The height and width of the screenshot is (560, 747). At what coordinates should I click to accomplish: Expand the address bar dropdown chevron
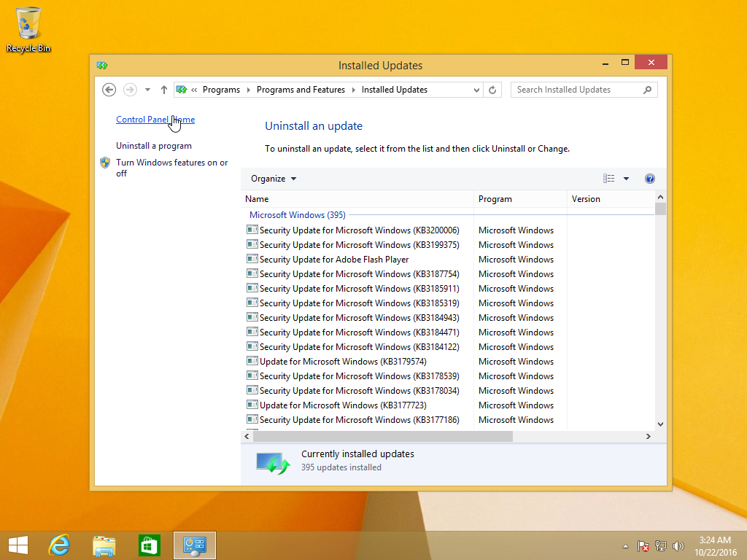pyautogui.click(x=476, y=89)
